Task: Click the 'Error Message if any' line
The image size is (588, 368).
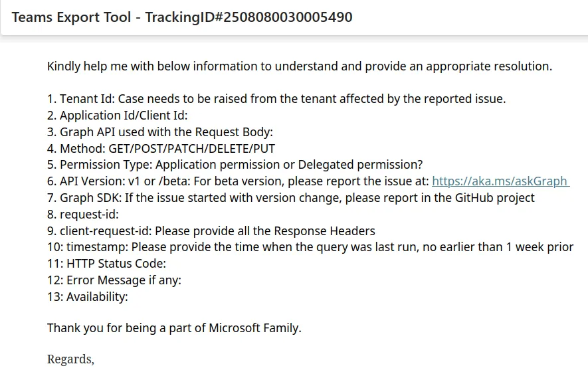Action: pos(114,280)
